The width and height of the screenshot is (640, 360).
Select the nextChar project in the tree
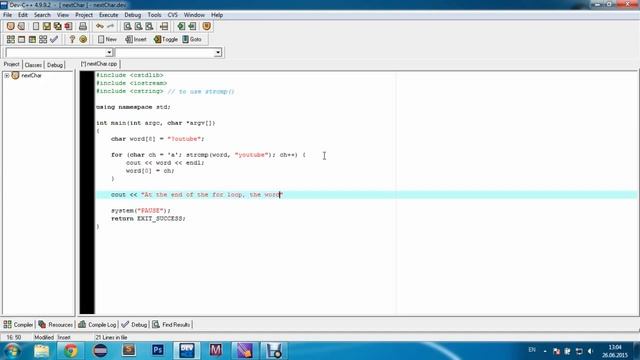click(x=31, y=76)
